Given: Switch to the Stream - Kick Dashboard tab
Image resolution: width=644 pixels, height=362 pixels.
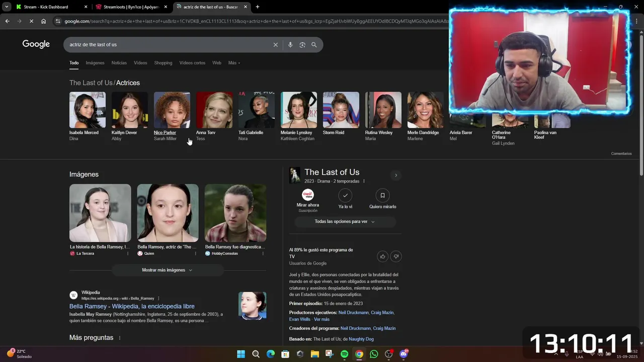Looking at the screenshot, I should coord(50,7).
